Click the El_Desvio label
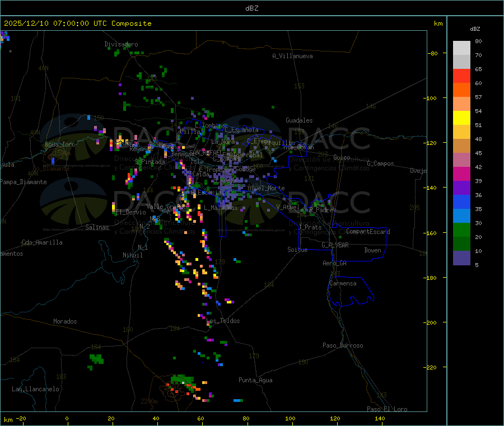Viewport: 504px width, 426px height. pos(131,212)
